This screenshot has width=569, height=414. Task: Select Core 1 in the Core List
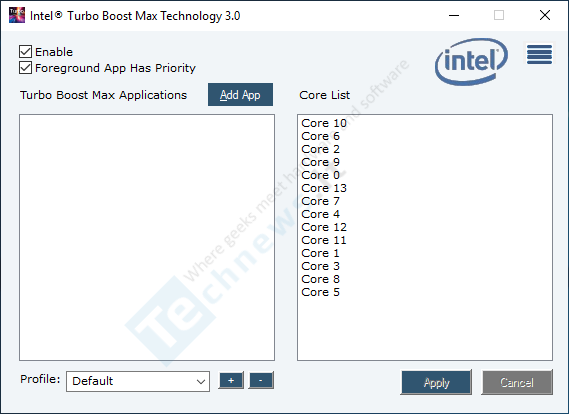pos(320,253)
